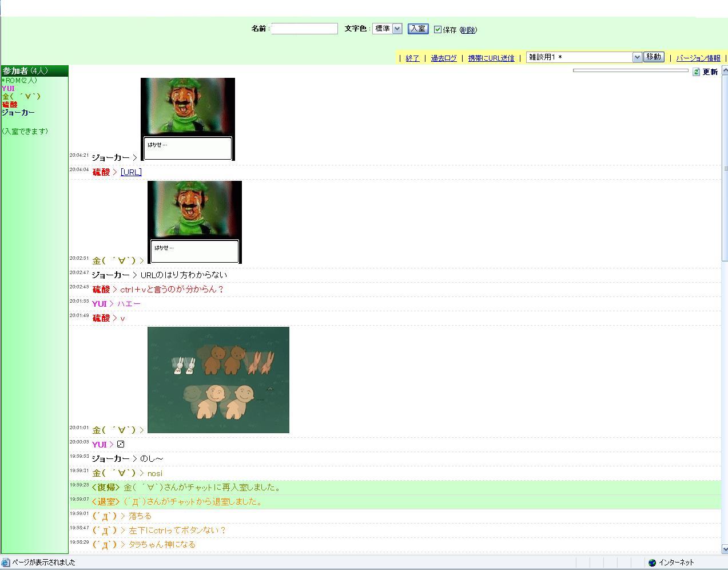Screen dimensions: 728x570
Task: Open the 過去ログ link
Action: pyautogui.click(x=444, y=58)
